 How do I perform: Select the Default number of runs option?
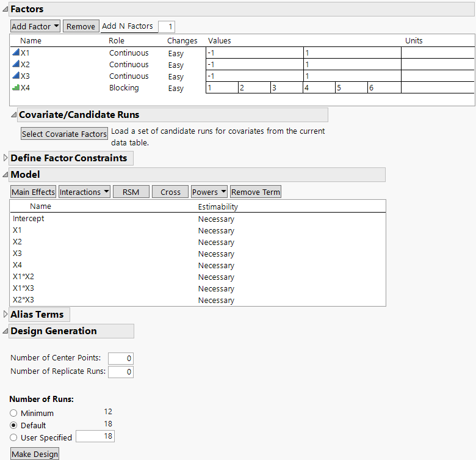pos(13,425)
